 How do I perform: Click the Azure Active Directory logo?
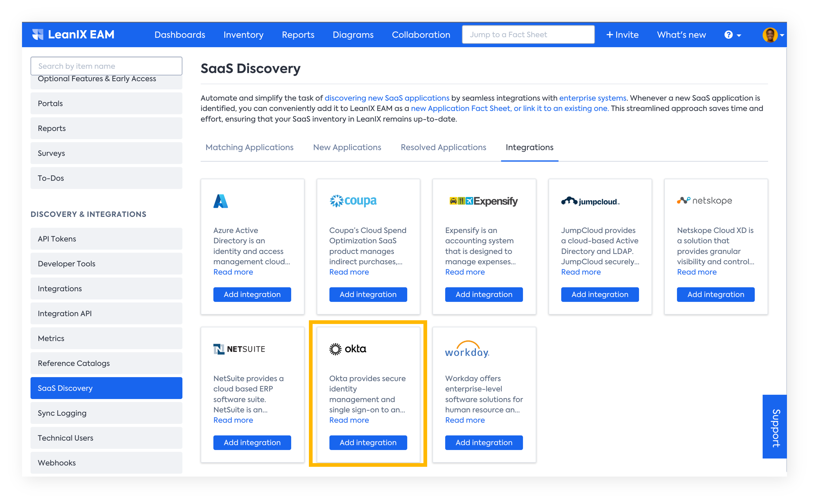click(x=220, y=201)
